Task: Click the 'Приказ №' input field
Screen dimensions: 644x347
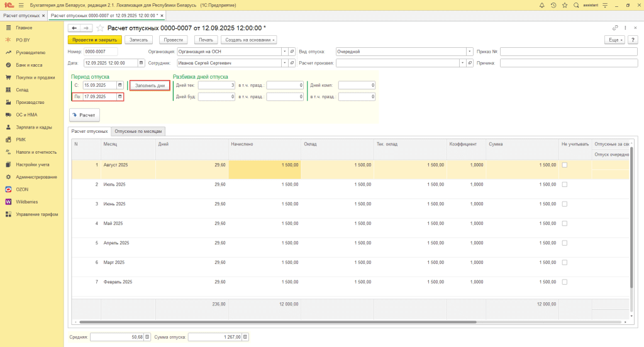Action: click(569, 52)
